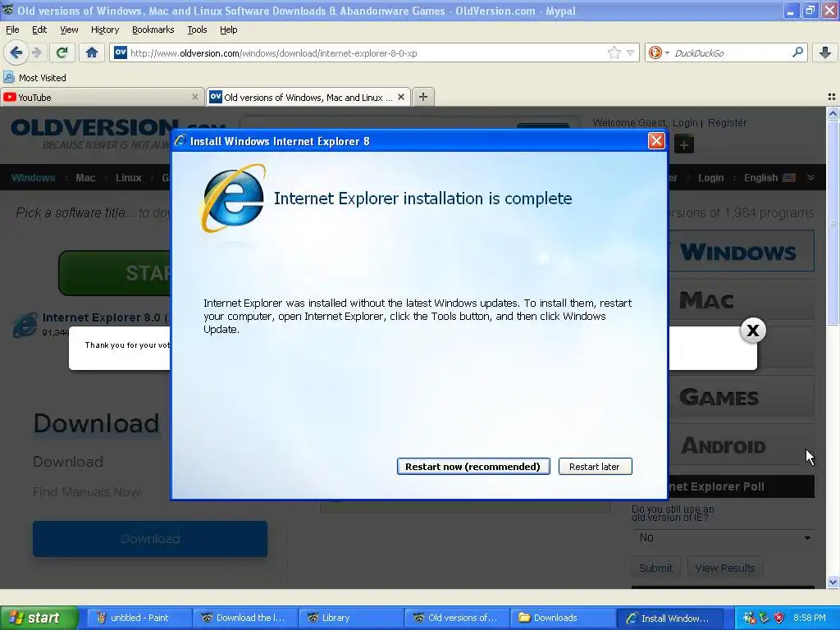Open the History menu
The width and height of the screenshot is (840, 630).
pyautogui.click(x=104, y=30)
